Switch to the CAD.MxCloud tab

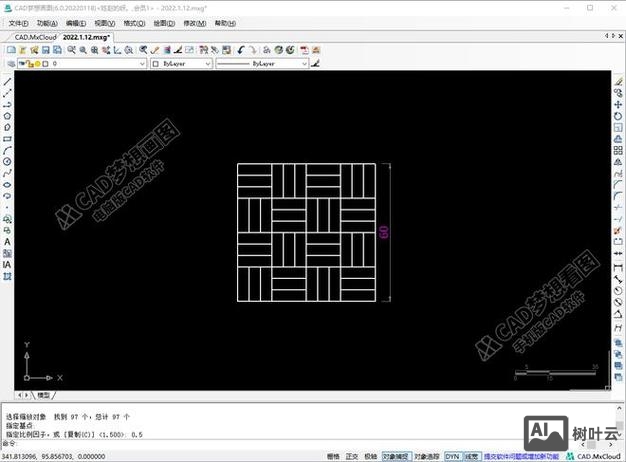click(x=33, y=36)
